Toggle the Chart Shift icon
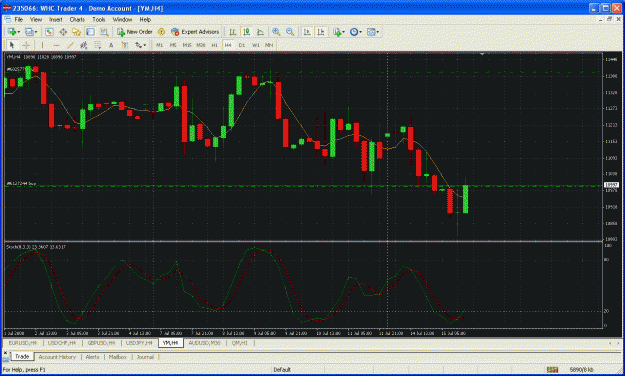 pos(320,32)
